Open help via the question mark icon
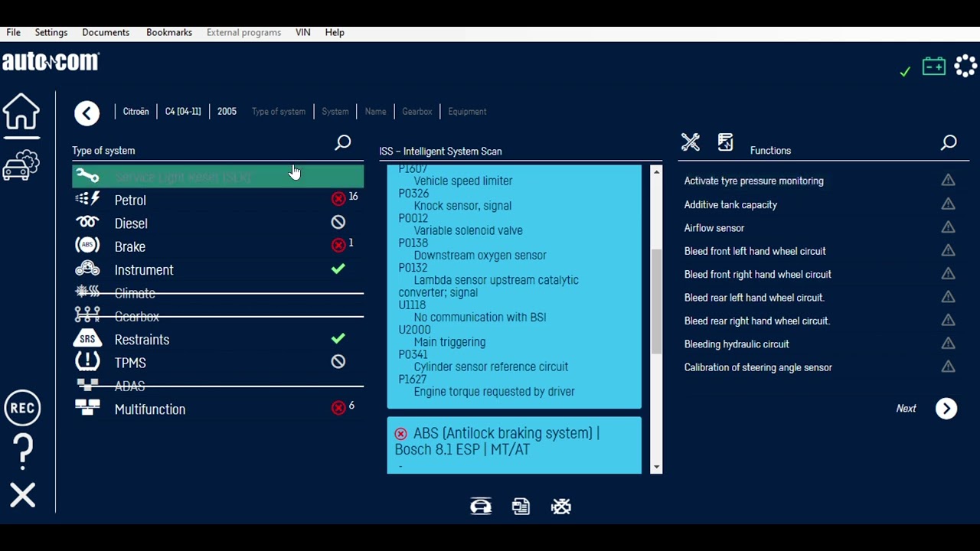Viewport: 980px width, 551px height. coord(23,452)
